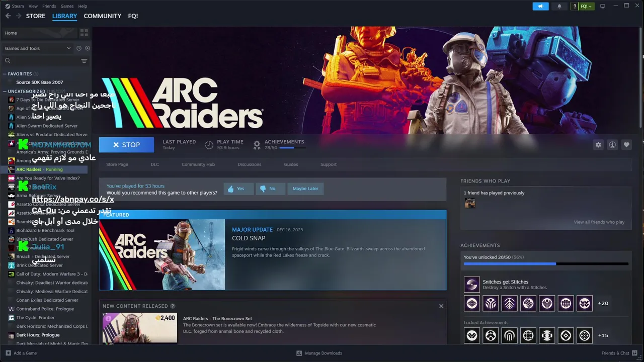The height and width of the screenshot is (362, 644).
Task: Select Biohazard 6 Benchmark Tool
Action: [x=45, y=230]
